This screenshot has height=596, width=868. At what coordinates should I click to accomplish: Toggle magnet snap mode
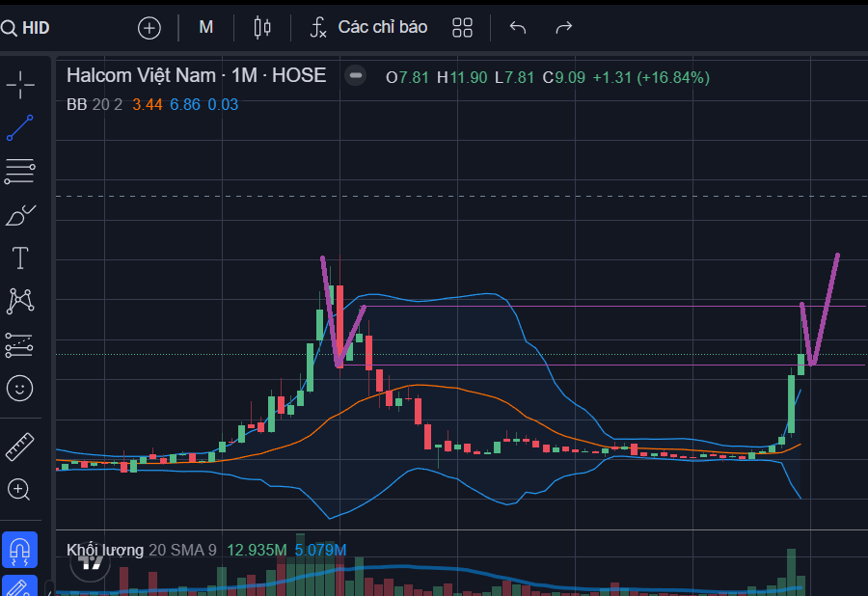20,550
